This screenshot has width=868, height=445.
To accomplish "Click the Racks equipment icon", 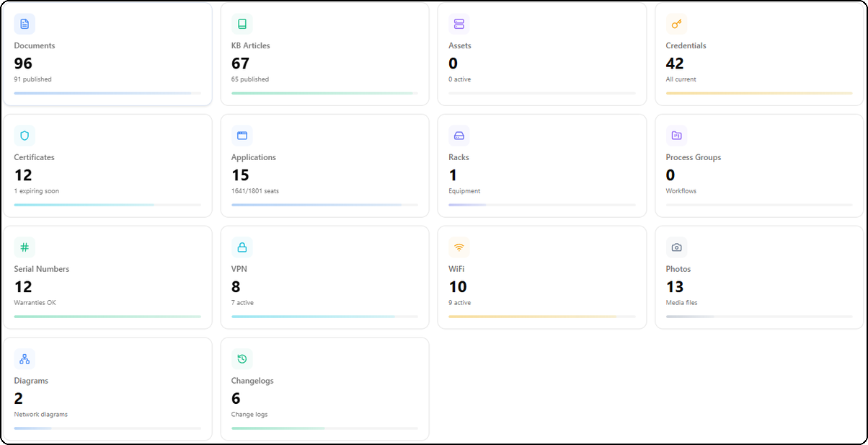I will coord(459,136).
